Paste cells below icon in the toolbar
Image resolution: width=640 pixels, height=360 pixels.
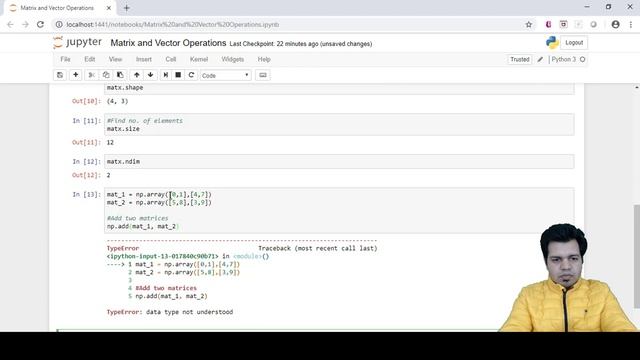pyautogui.click(x=120, y=75)
